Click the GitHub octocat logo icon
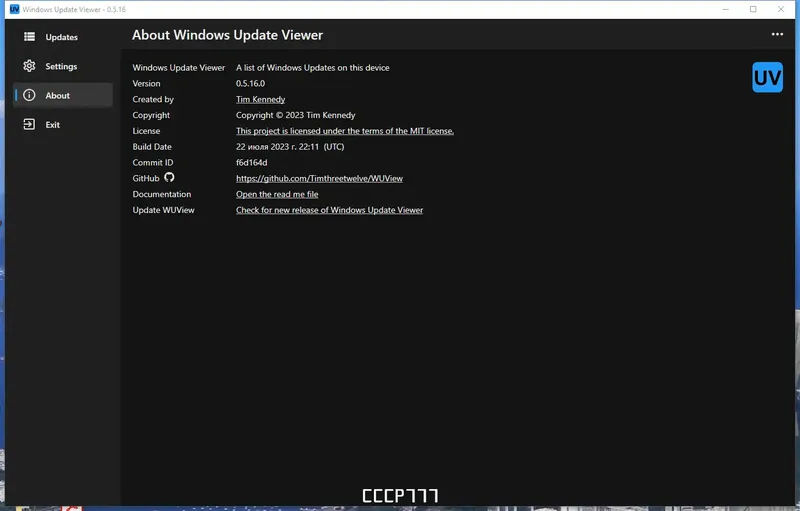800x511 pixels. [x=169, y=177]
